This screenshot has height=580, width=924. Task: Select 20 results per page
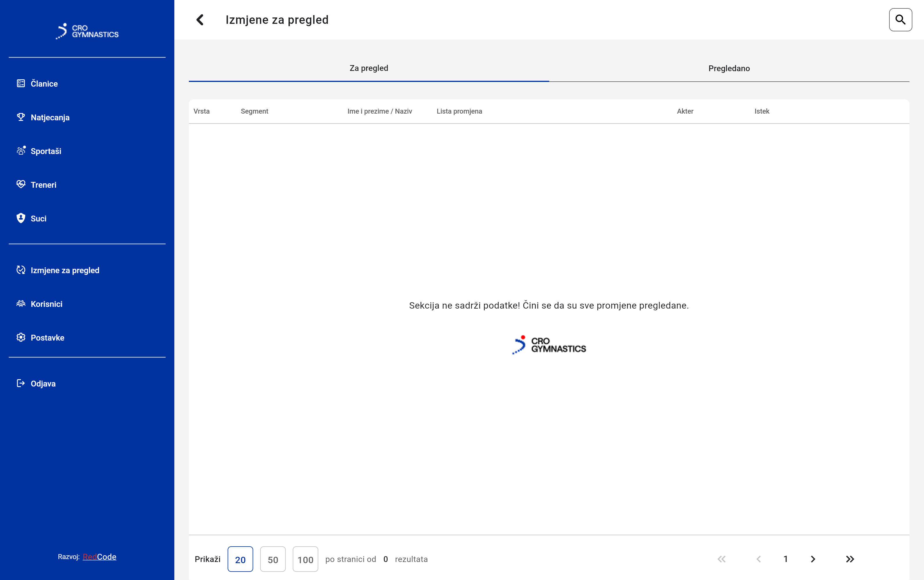click(x=240, y=559)
